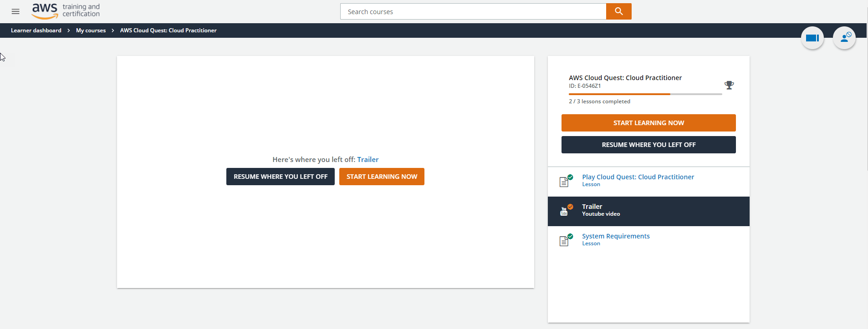Open My courses breadcrumb link
868x329 pixels.
click(x=91, y=30)
